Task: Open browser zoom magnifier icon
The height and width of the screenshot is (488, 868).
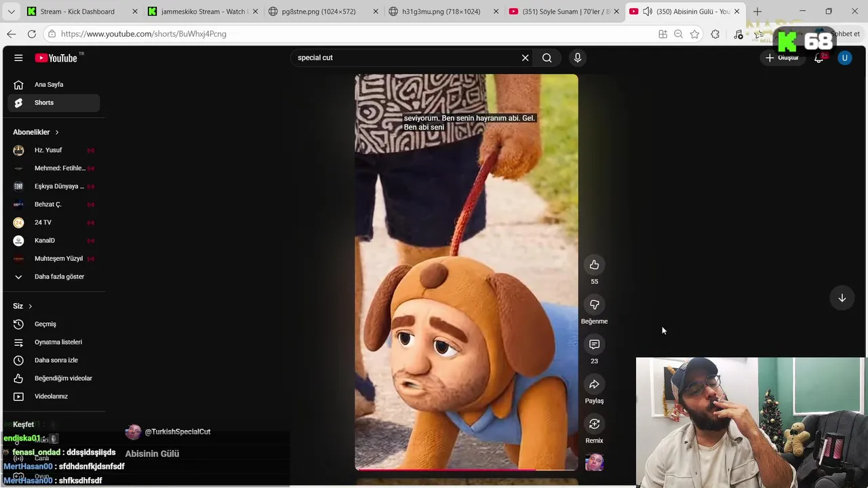Action: 678,34
